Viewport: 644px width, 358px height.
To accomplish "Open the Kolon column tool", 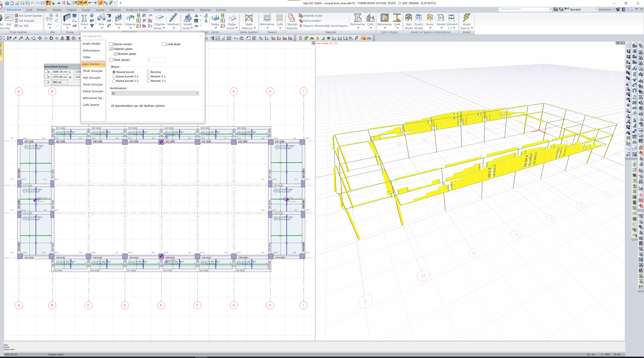I will [x=84, y=20].
